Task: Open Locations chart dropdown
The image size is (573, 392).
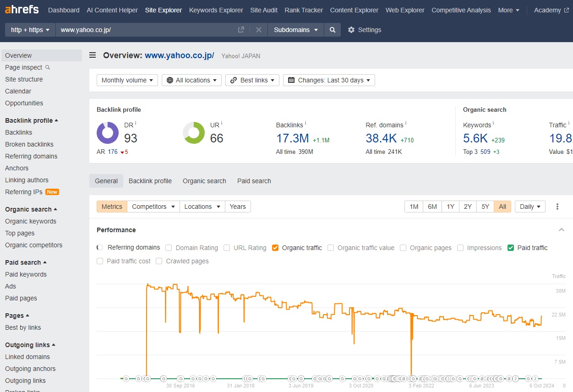Action: [x=202, y=207]
